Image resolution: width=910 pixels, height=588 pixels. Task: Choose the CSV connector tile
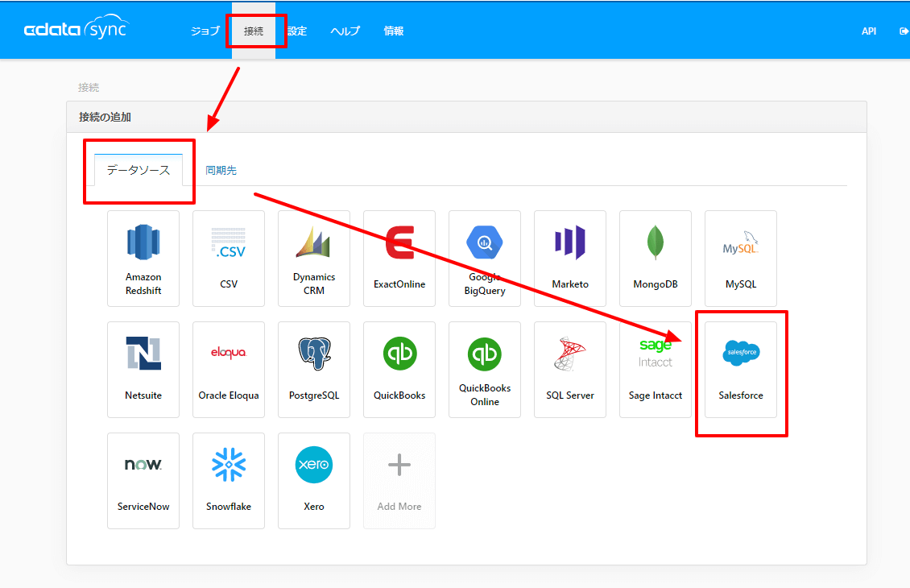pyautogui.click(x=229, y=259)
